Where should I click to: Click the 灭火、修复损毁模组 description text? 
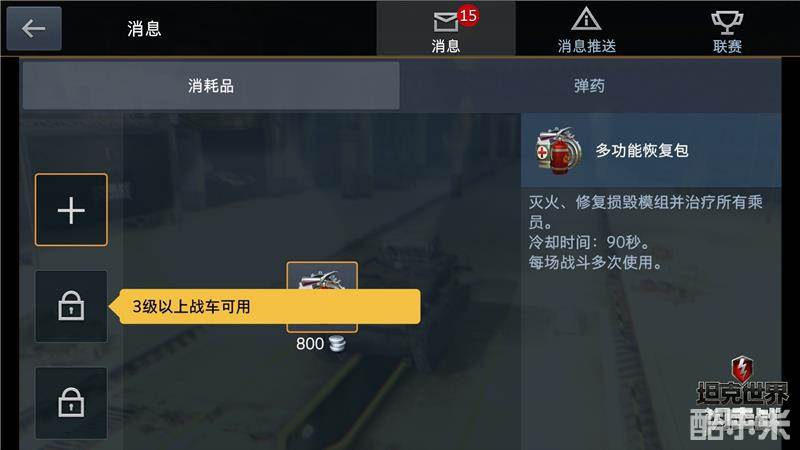[x=646, y=212]
